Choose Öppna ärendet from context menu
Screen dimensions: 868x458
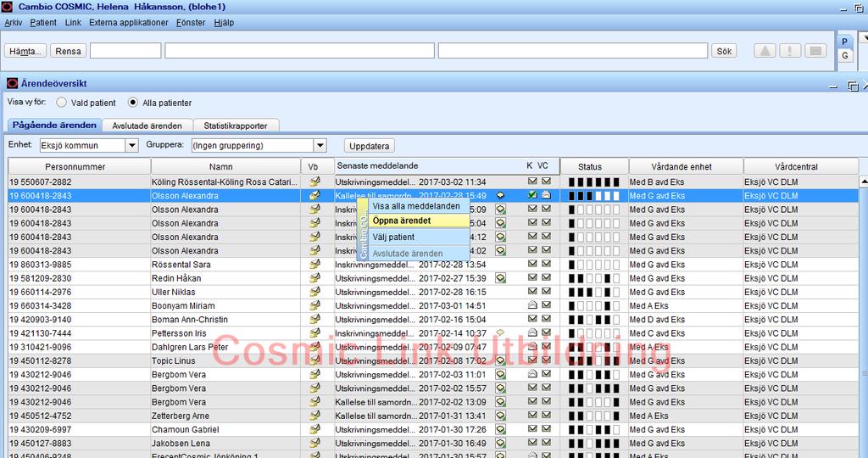(419, 221)
